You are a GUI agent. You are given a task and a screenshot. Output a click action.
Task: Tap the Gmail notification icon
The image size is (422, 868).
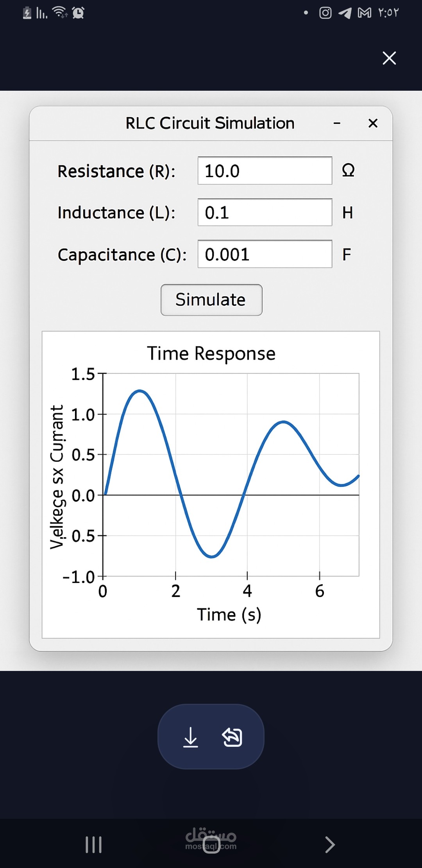pos(364,13)
